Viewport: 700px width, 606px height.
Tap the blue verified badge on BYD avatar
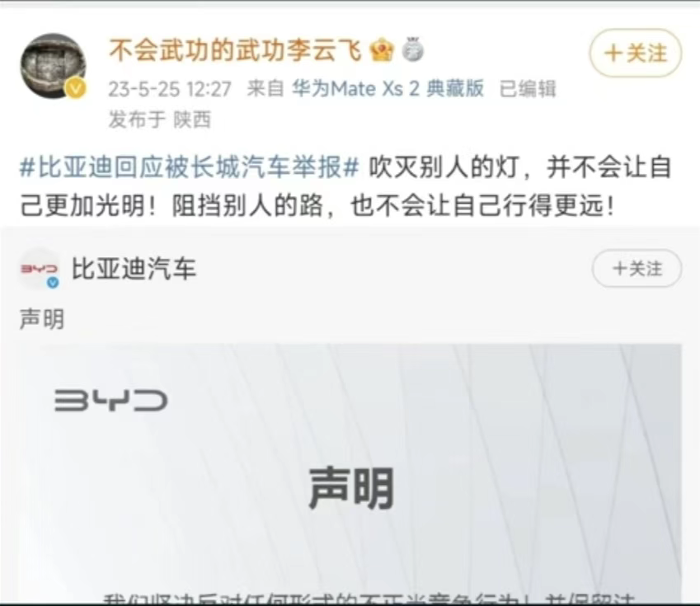[53, 282]
